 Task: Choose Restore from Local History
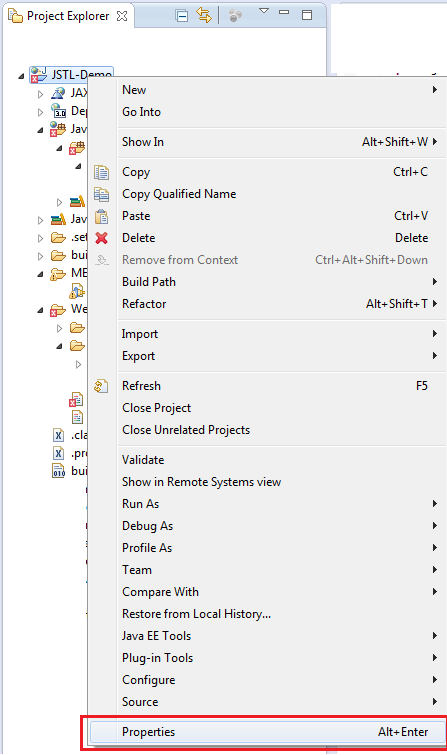tap(267, 614)
